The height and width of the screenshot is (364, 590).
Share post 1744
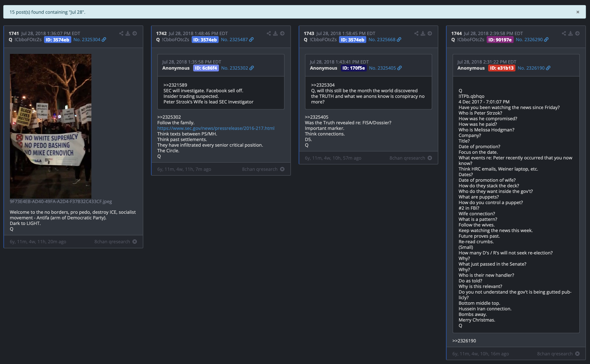pos(564,33)
